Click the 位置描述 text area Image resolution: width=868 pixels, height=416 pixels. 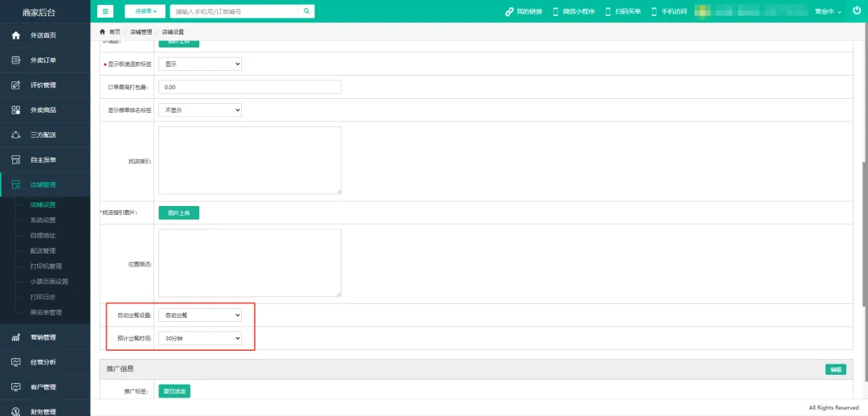pos(250,263)
